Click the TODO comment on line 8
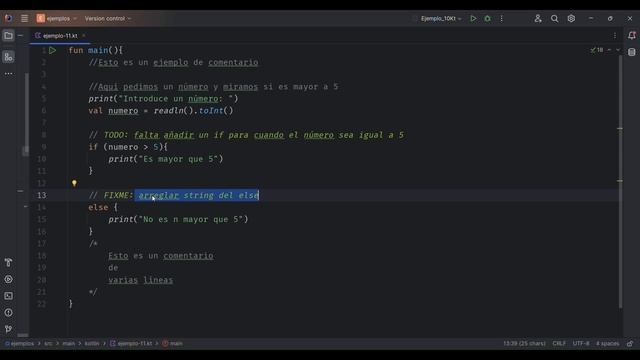Image resolution: width=640 pixels, height=360 pixels. click(246, 135)
